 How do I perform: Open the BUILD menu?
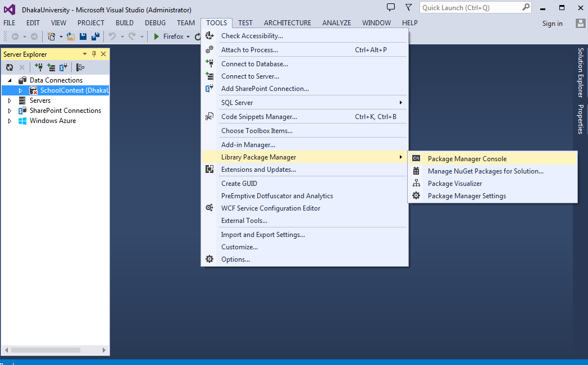tap(125, 23)
